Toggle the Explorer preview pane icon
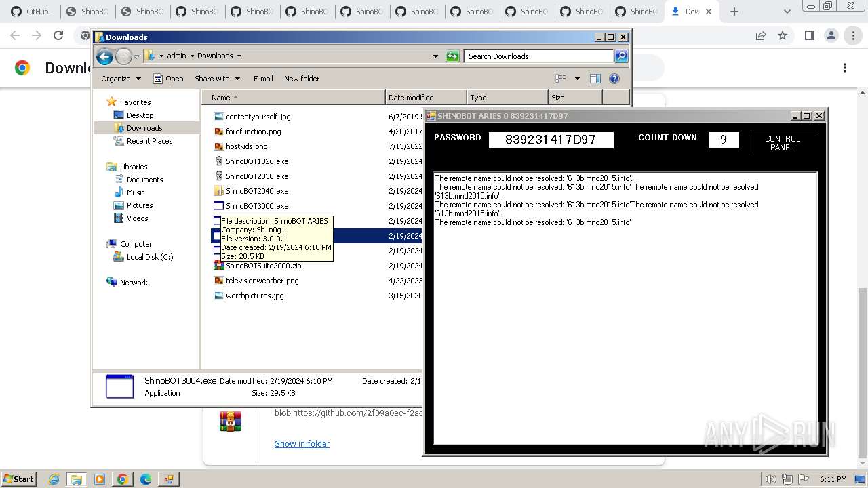 [x=595, y=79]
